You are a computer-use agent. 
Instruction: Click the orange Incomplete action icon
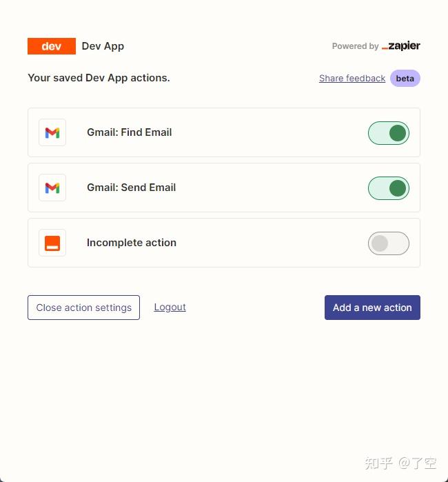(x=52, y=243)
